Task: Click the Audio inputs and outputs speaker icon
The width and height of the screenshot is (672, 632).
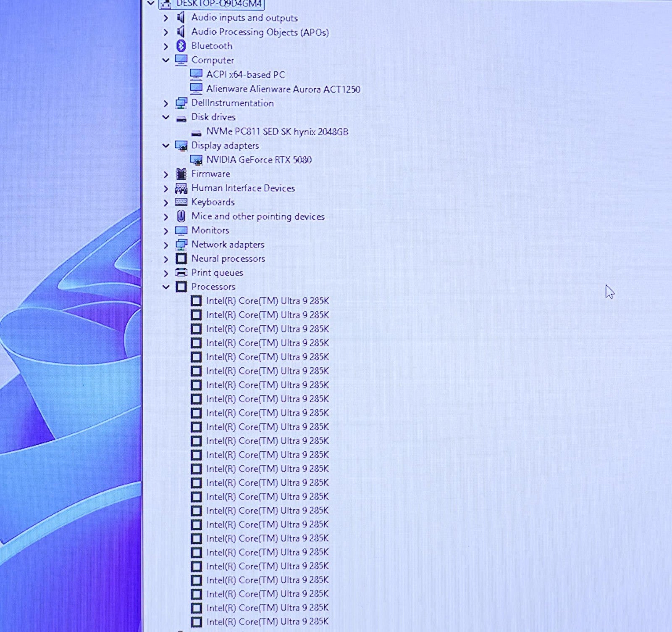Action: 181,18
